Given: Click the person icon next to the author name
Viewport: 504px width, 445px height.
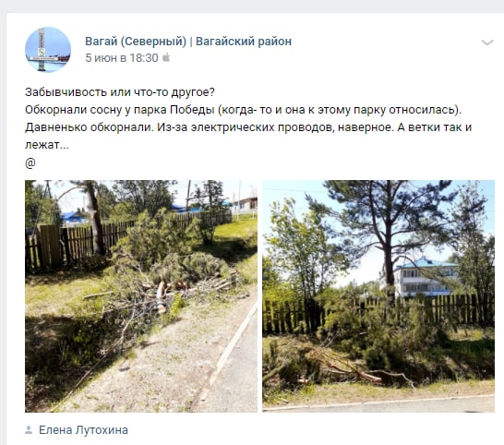Looking at the screenshot, I should [29, 430].
